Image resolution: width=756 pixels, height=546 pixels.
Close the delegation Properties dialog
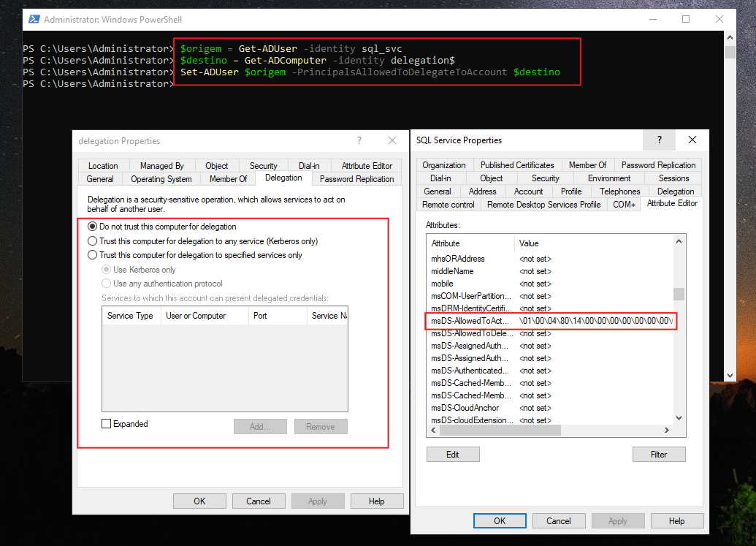[392, 141]
